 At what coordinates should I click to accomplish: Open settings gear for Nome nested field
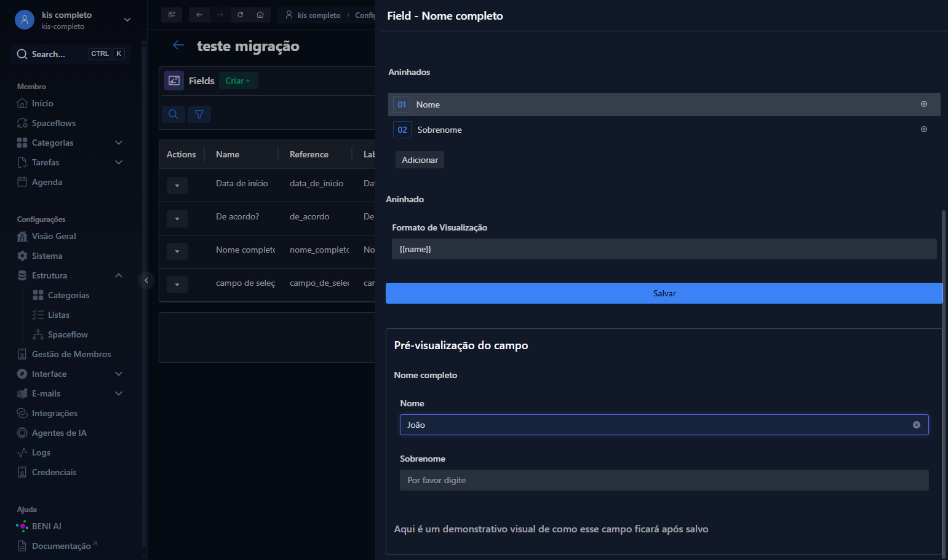(x=923, y=105)
